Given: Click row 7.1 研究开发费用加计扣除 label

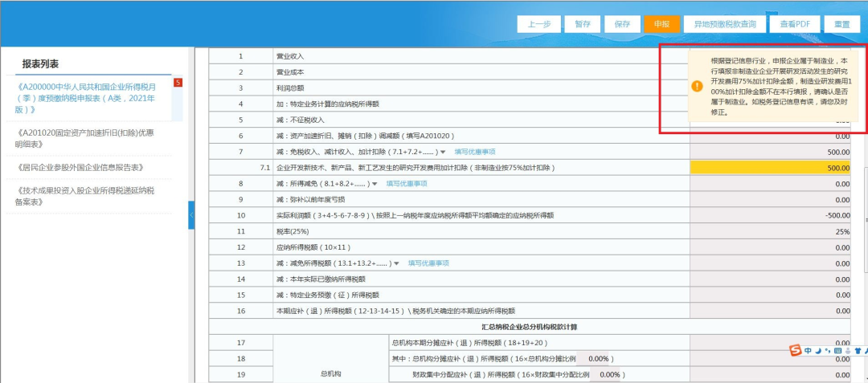Looking at the screenshot, I should point(416,168).
